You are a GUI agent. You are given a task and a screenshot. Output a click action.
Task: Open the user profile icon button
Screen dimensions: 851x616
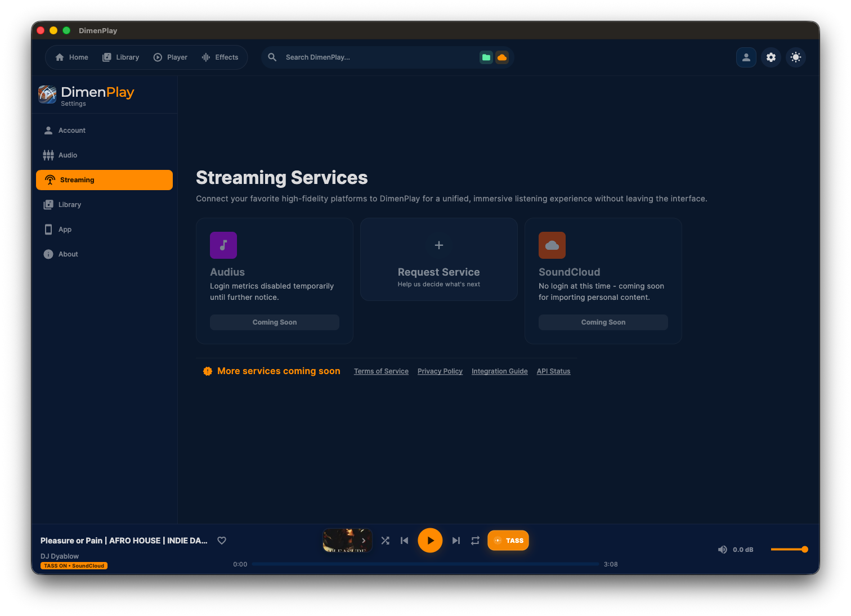pyautogui.click(x=746, y=57)
